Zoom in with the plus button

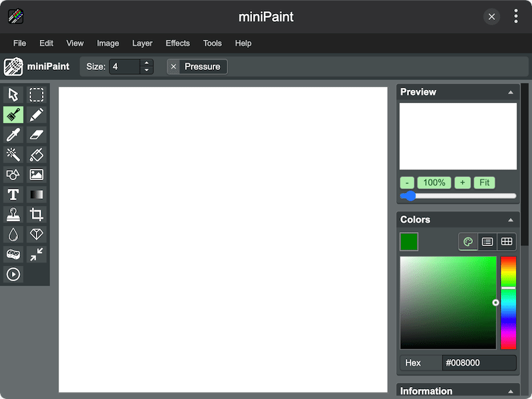click(462, 183)
